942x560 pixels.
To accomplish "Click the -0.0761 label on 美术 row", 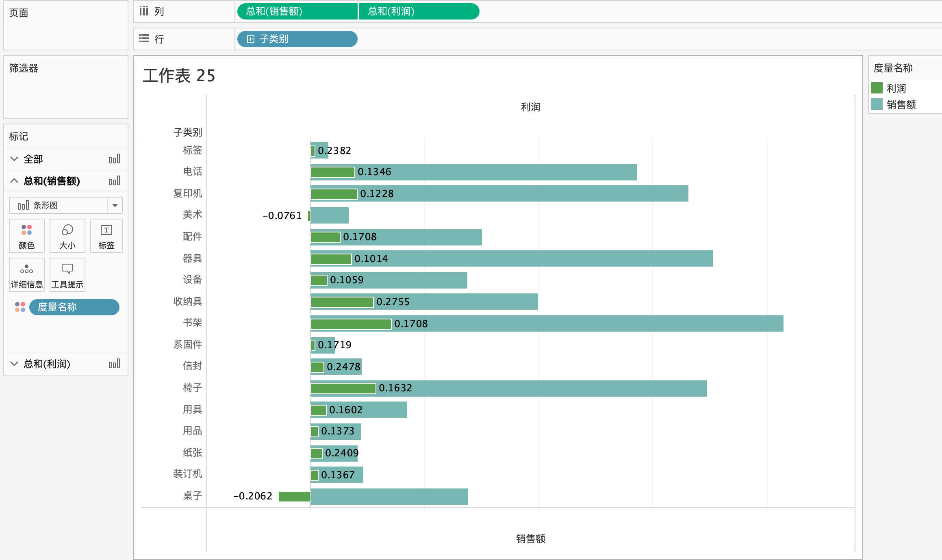I will click(x=282, y=215).
